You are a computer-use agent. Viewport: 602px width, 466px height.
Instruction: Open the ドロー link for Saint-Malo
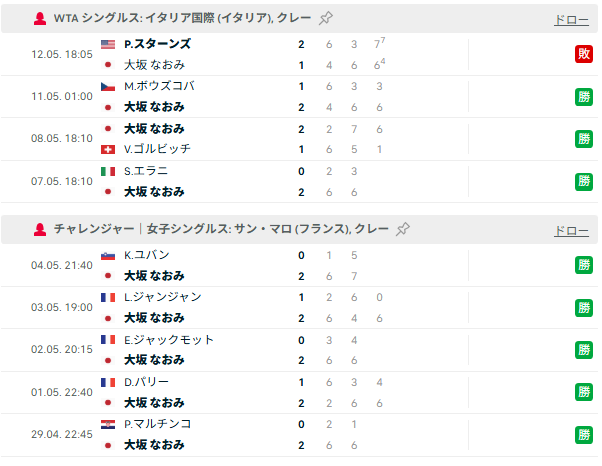pyautogui.click(x=571, y=231)
